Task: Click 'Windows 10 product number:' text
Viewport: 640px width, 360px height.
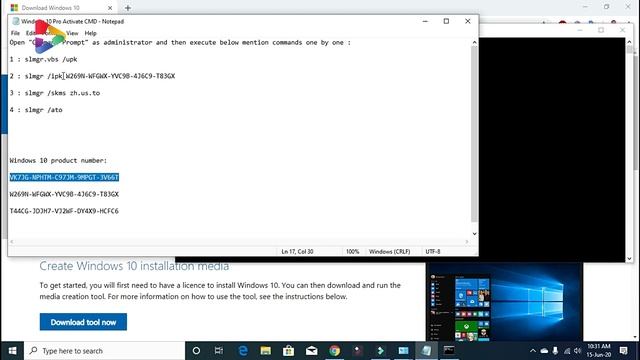Action: tap(58, 160)
